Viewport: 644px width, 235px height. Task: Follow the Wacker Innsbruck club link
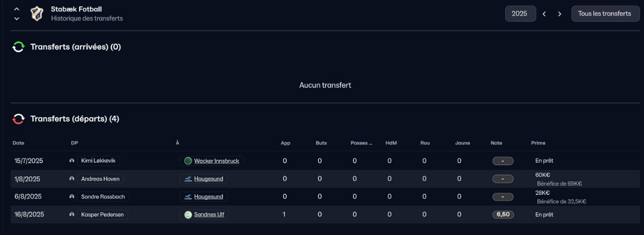coord(217,161)
